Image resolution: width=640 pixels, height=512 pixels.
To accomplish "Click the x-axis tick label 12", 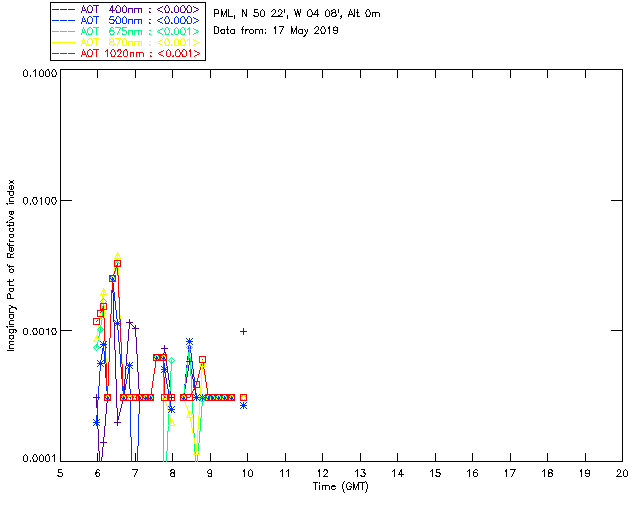I will tap(322, 473).
